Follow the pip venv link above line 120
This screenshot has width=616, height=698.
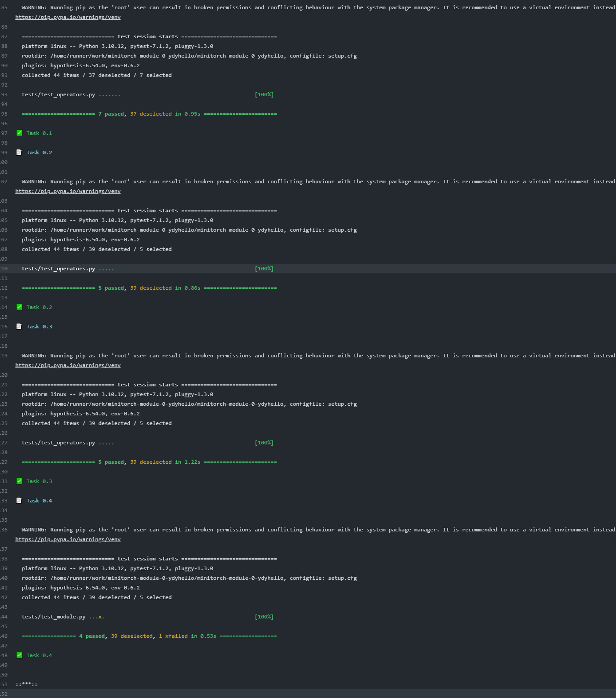[x=68, y=365]
